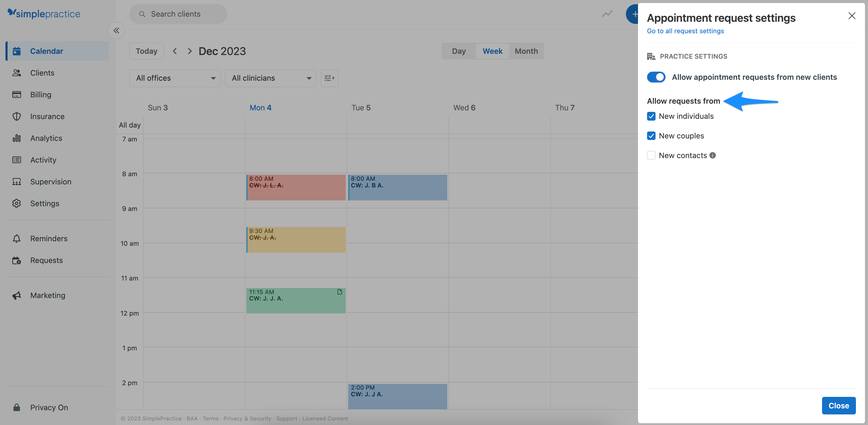Switch to Day view tab
Screen dimensions: 868x425
click(x=458, y=51)
